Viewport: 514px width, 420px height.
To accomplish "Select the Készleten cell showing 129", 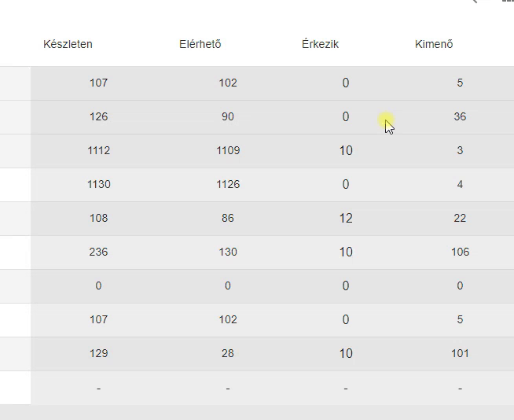I will 99,353.
